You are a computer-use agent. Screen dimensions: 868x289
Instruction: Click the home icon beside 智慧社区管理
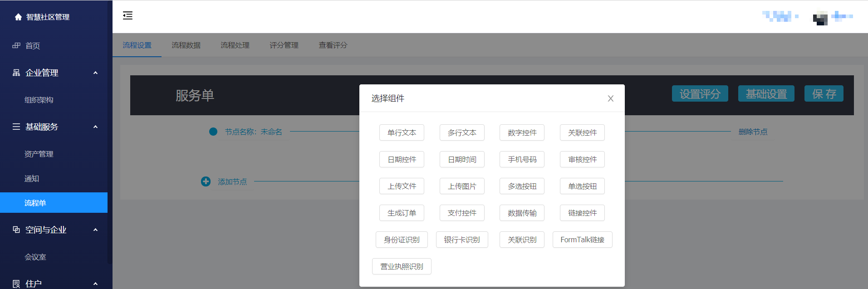[18, 17]
